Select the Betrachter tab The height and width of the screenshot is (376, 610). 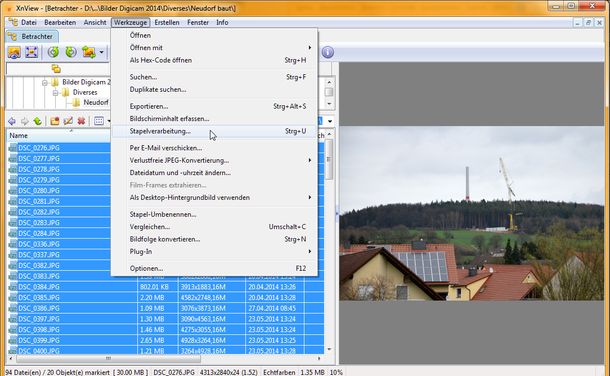(32, 37)
